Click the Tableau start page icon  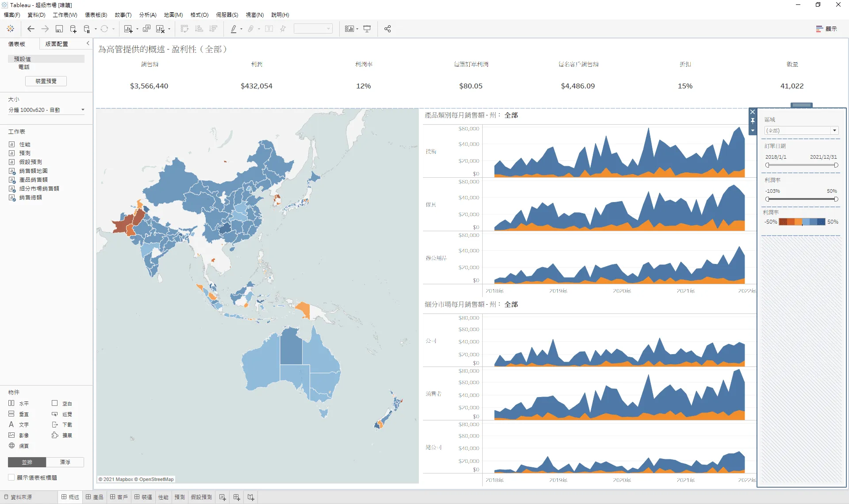11,29
